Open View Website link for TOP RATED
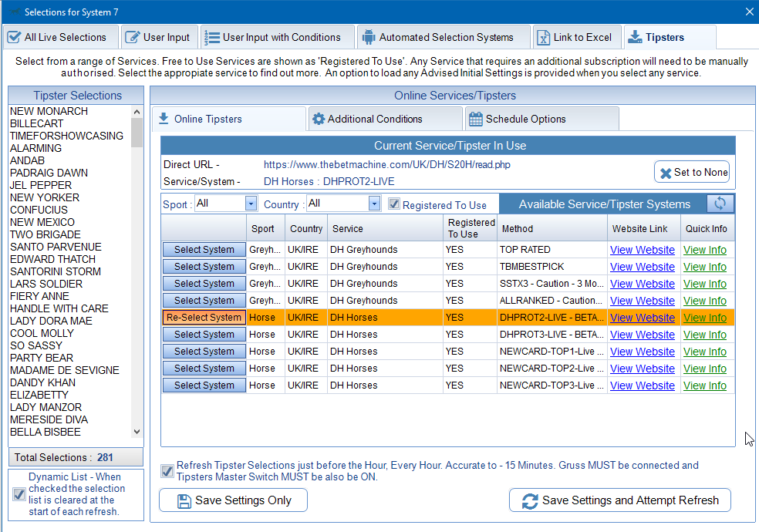 (x=642, y=250)
